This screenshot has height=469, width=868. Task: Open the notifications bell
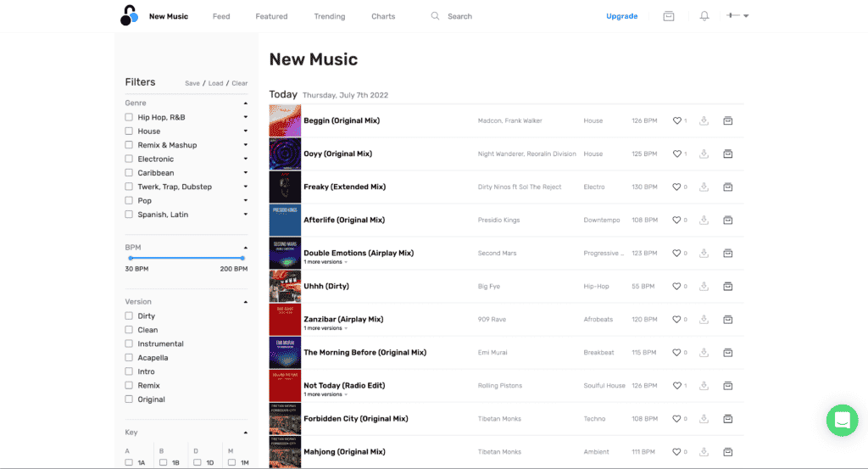click(x=704, y=16)
